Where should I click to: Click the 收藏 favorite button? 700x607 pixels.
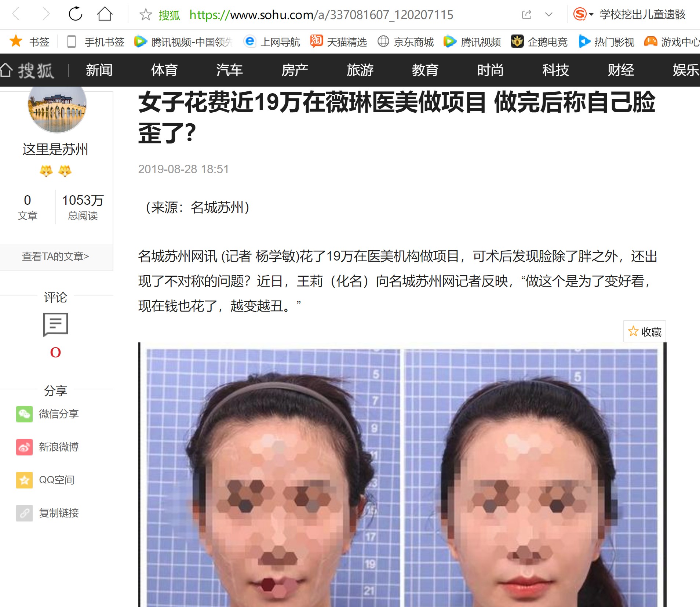(645, 331)
